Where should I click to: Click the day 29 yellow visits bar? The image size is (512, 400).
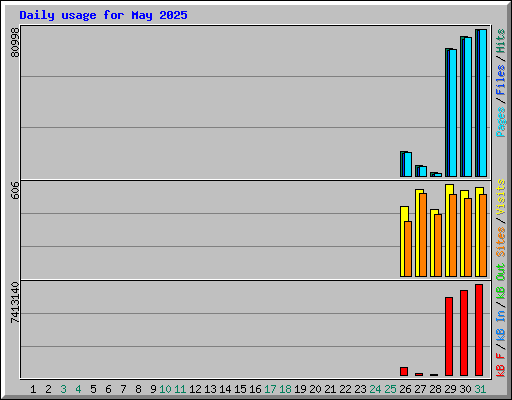click(x=448, y=230)
